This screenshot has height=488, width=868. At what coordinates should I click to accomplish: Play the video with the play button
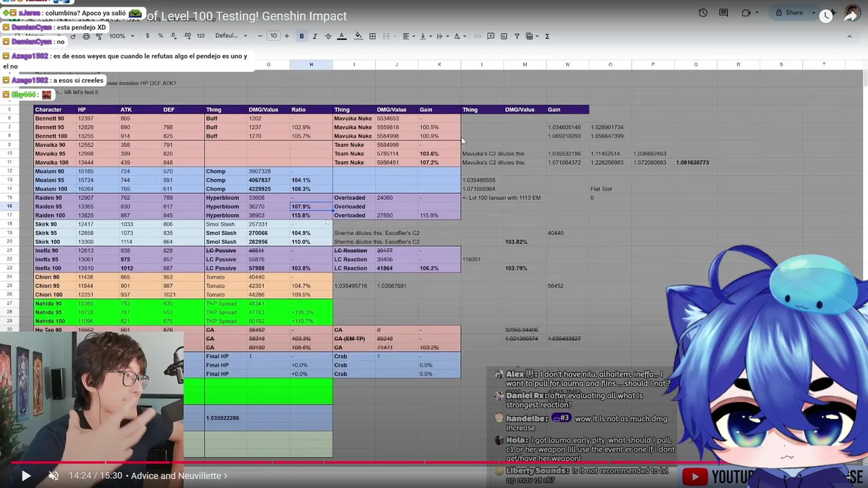click(x=26, y=476)
